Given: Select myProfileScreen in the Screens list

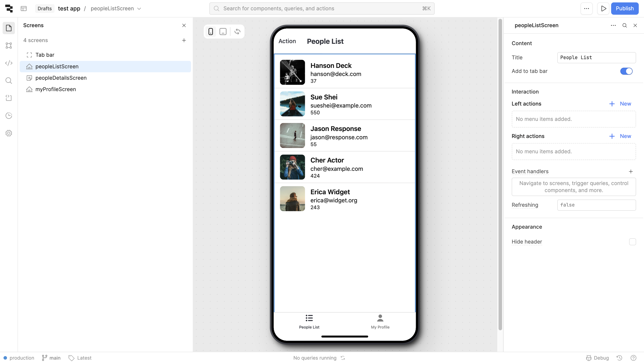Looking at the screenshot, I should coord(55,89).
